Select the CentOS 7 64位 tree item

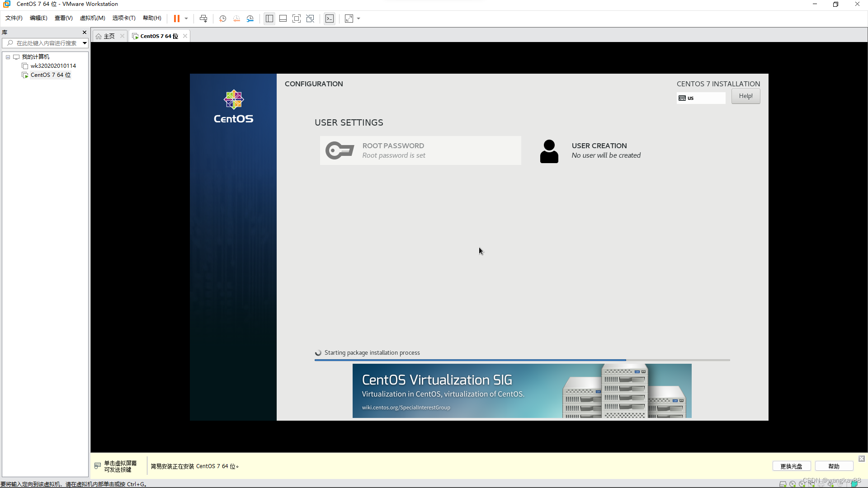50,75
